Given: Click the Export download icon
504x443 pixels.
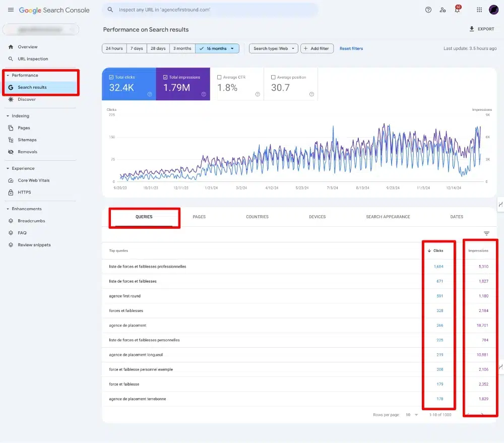Looking at the screenshot, I should [472, 29].
